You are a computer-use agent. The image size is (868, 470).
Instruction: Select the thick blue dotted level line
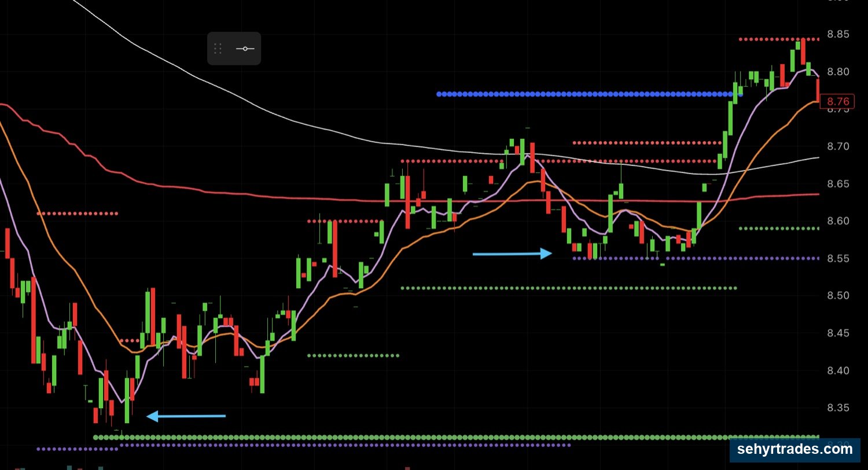tap(590, 93)
